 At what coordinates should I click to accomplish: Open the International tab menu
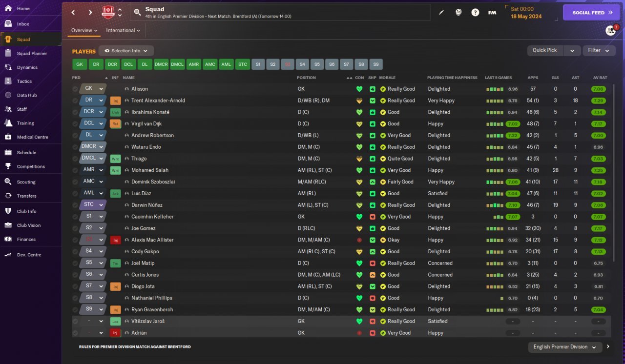click(123, 30)
